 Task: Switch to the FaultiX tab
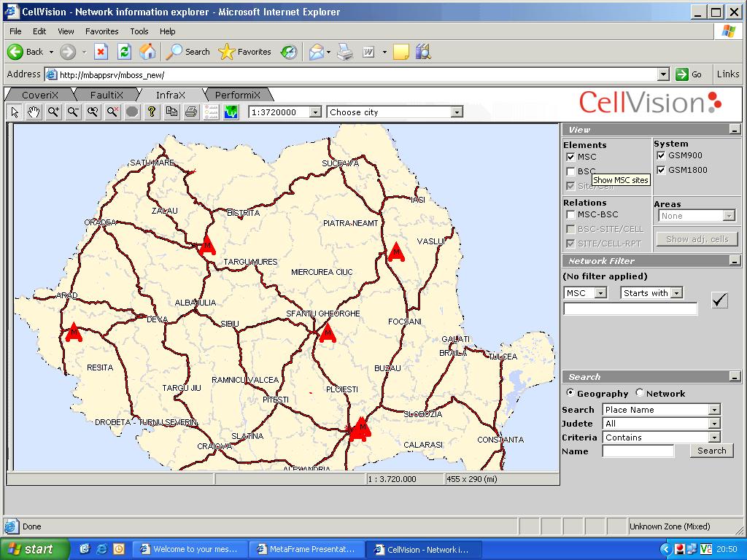107,95
